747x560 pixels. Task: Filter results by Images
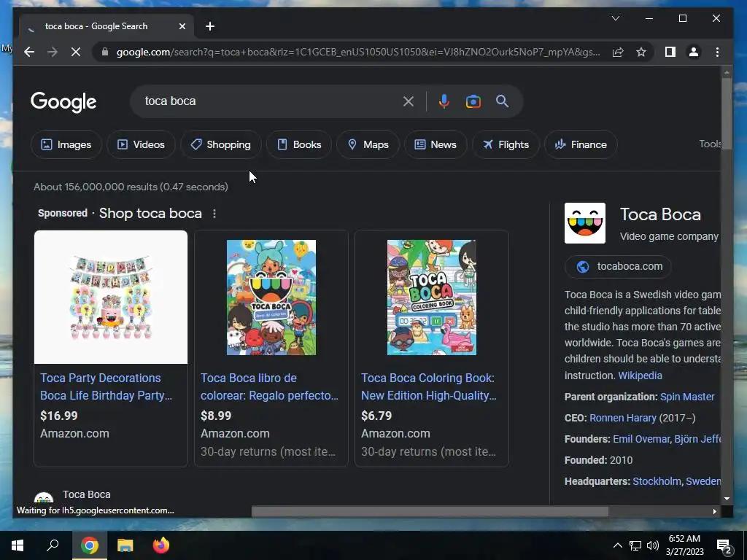[66, 144]
